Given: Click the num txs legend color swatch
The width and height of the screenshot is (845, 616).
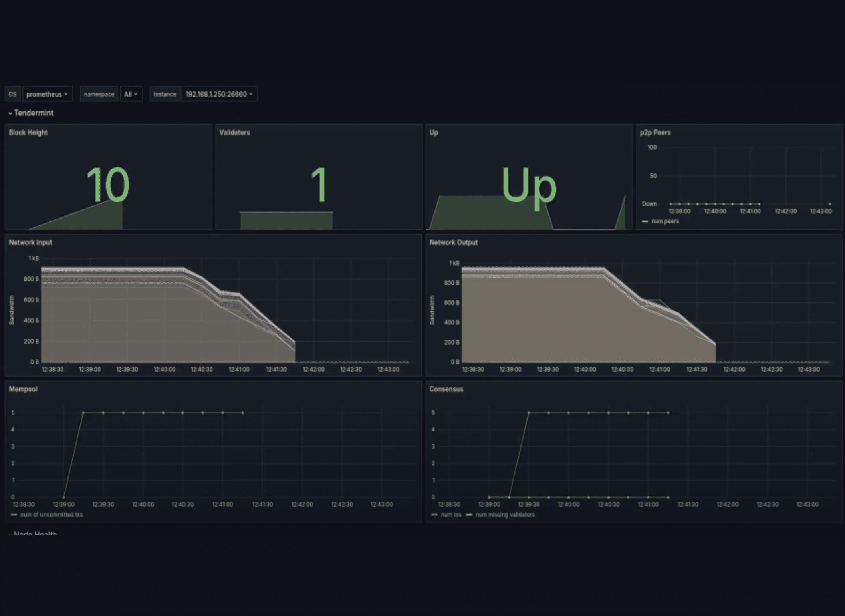Looking at the screenshot, I should click(435, 515).
